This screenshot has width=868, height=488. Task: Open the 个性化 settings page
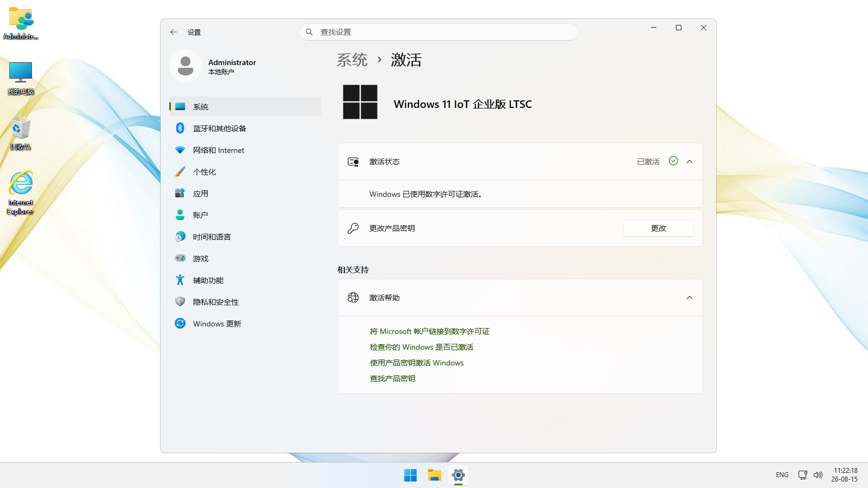pyautogui.click(x=245, y=172)
